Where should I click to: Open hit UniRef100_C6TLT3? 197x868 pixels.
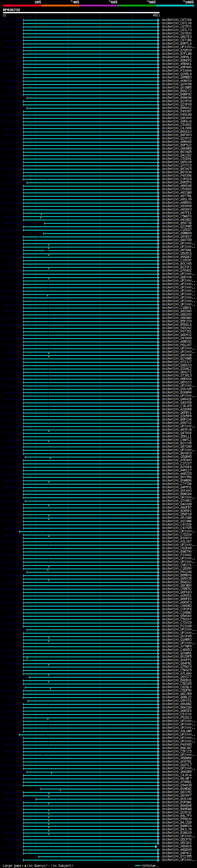[177, 30]
